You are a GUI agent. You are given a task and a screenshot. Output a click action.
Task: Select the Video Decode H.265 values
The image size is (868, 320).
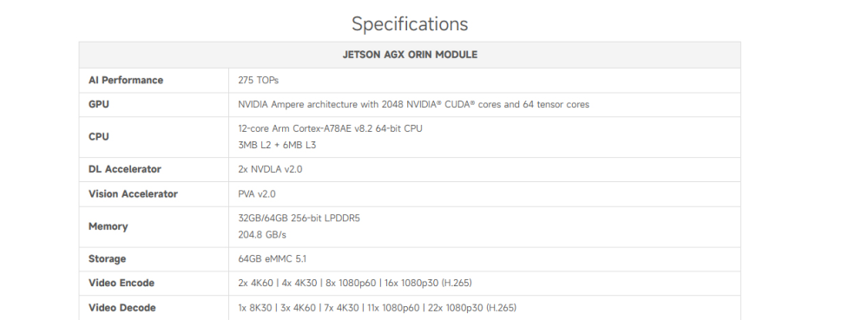[377, 308]
